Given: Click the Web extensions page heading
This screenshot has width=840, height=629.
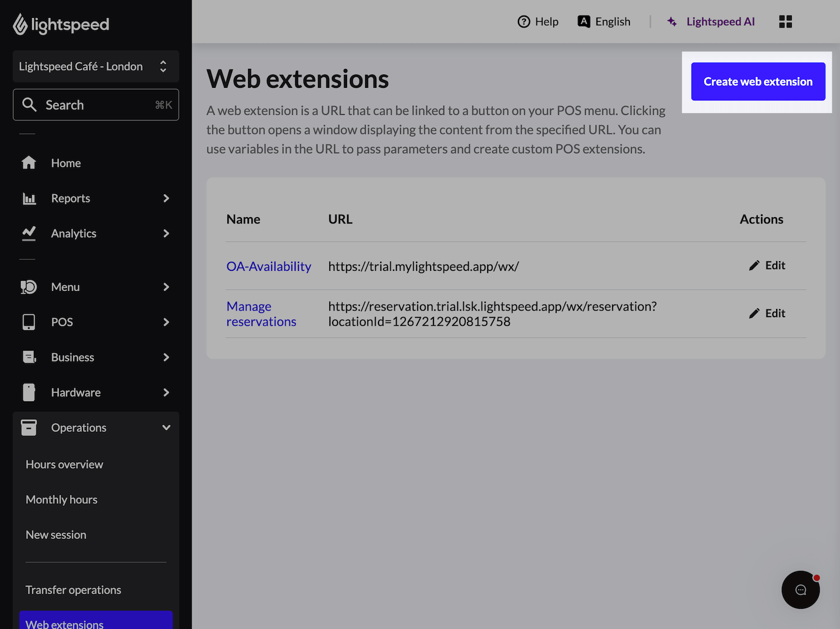Looking at the screenshot, I should (x=297, y=79).
